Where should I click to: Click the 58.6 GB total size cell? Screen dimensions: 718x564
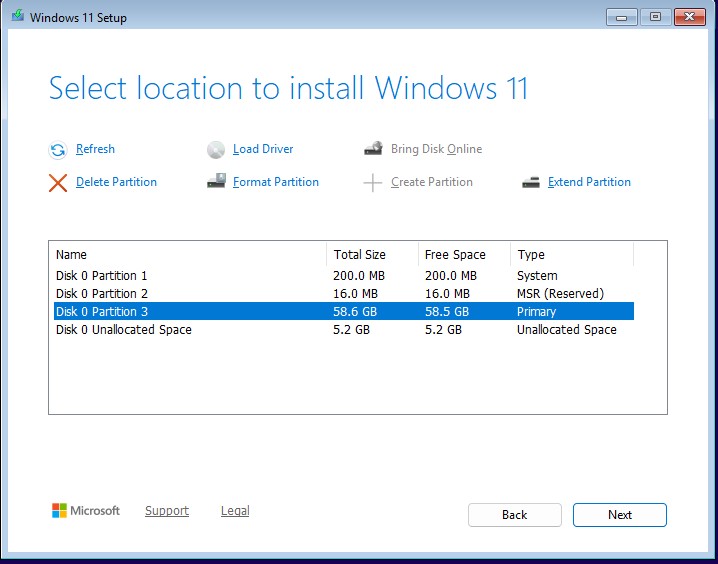tap(355, 312)
